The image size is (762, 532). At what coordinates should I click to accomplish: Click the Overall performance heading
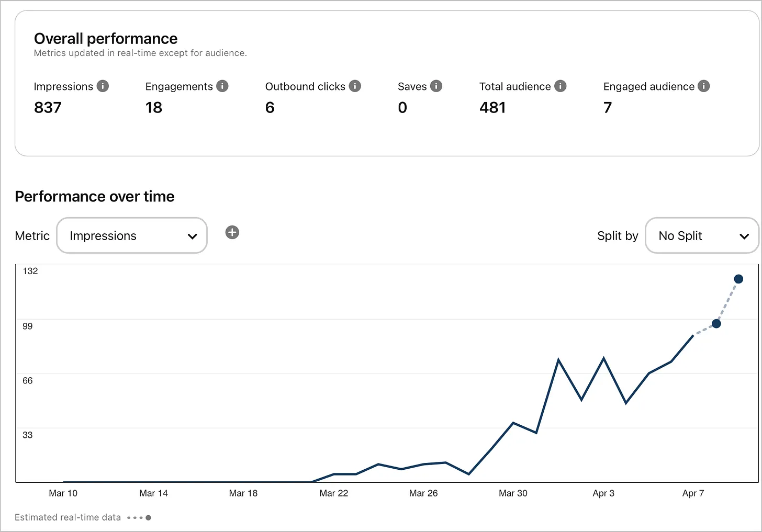click(106, 39)
